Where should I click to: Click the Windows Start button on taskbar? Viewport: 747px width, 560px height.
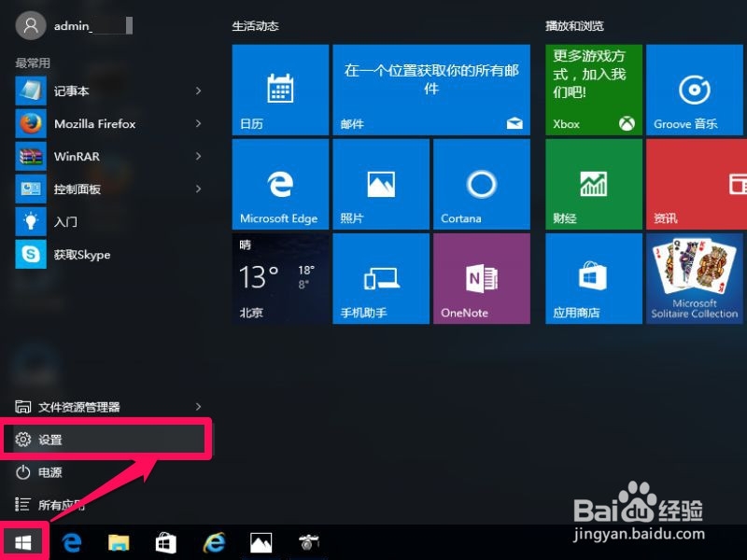click(x=22, y=542)
